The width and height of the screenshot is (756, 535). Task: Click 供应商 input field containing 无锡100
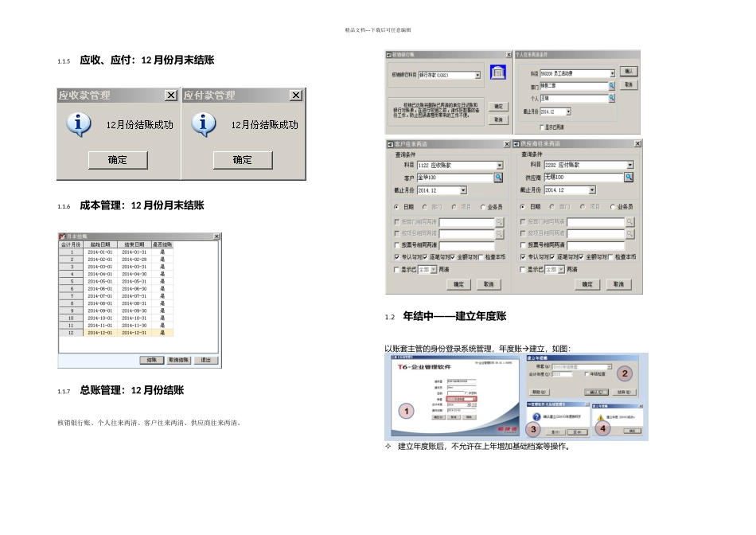(584, 177)
